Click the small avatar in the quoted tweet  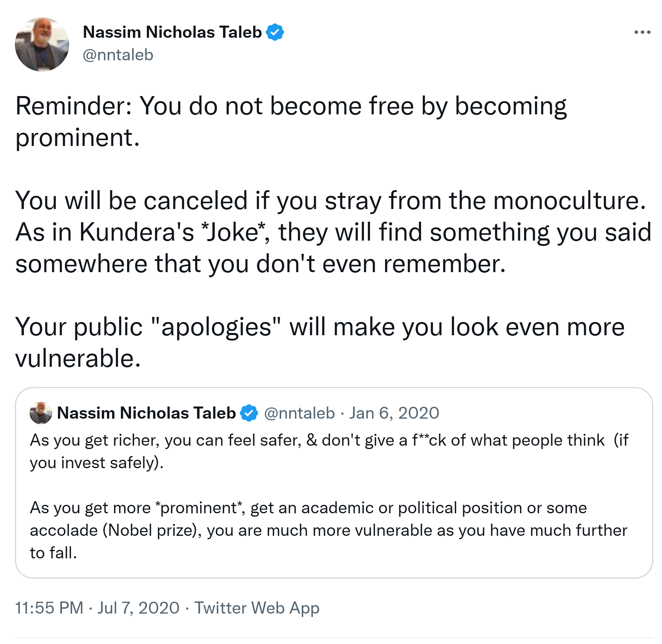pos(41,413)
